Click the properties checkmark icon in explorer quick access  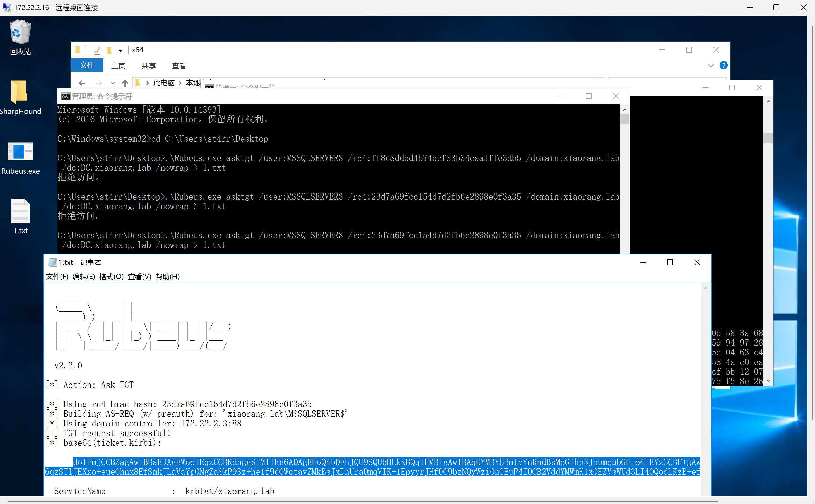pyautogui.click(x=97, y=50)
